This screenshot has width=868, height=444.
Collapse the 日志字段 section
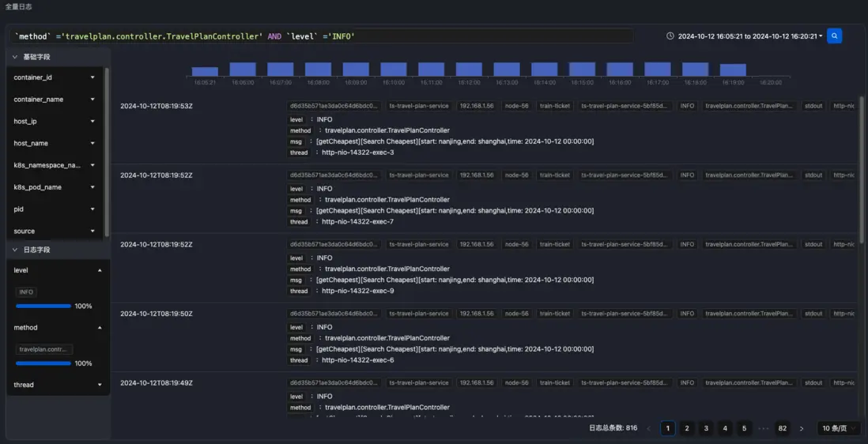15,250
